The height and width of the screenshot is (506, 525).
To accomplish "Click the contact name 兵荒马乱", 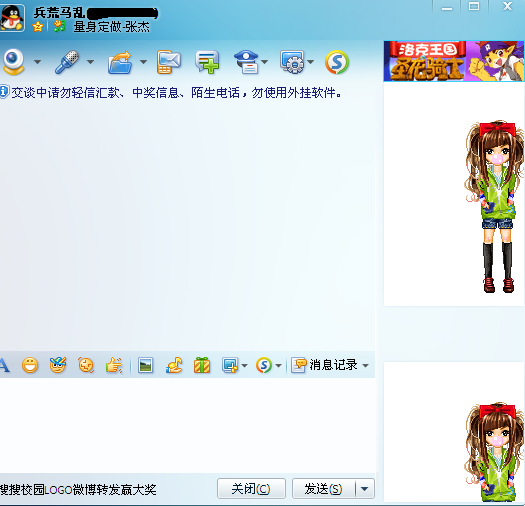I will coord(59,12).
